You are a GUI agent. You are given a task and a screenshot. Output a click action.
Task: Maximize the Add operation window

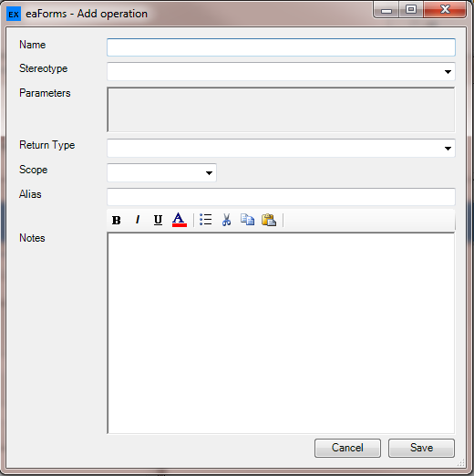[411, 9]
